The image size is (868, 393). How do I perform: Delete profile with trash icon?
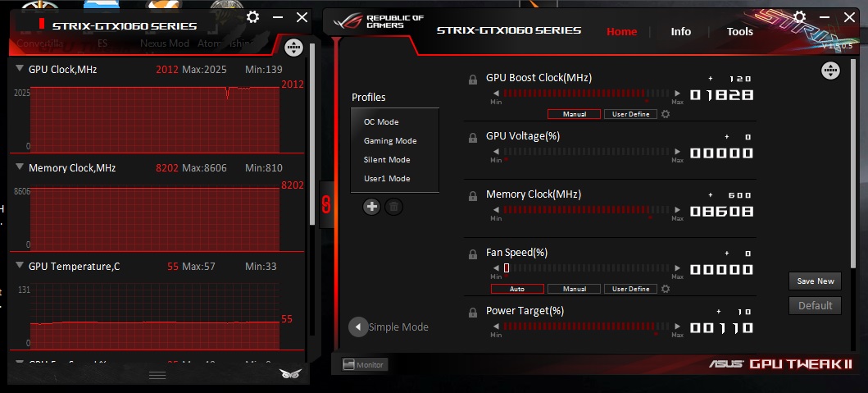click(393, 207)
